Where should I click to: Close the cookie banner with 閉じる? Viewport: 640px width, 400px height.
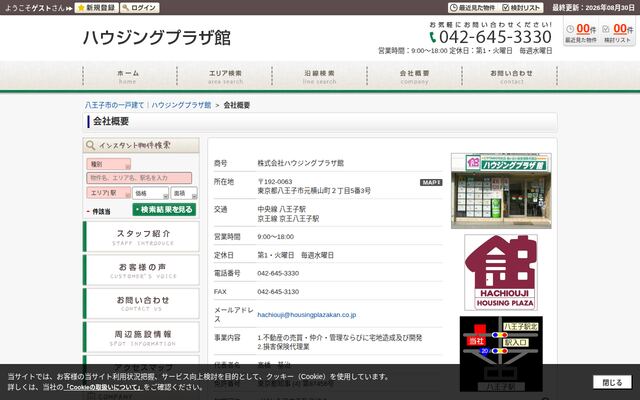(612, 382)
